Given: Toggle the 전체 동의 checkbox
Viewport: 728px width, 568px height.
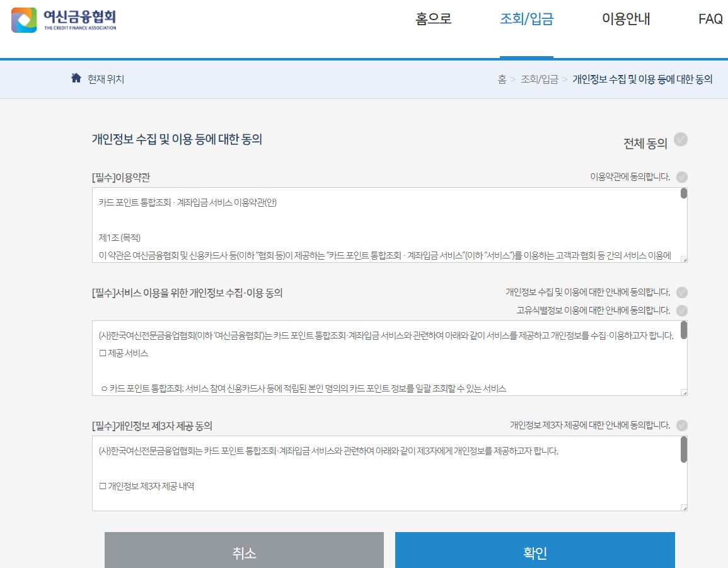Looking at the screenshot, I should (x=681, y=140).
